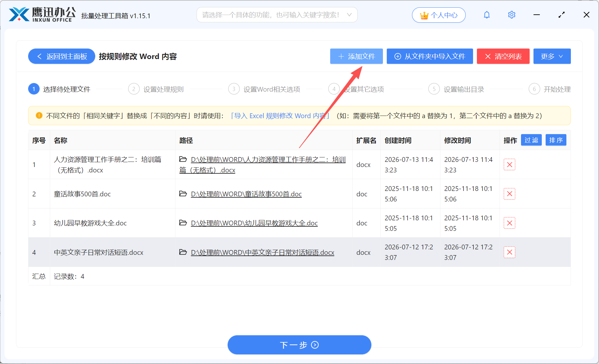
Task: Open link 导入 Excel 规则修改 Word 内容
Action: [280, 116]
